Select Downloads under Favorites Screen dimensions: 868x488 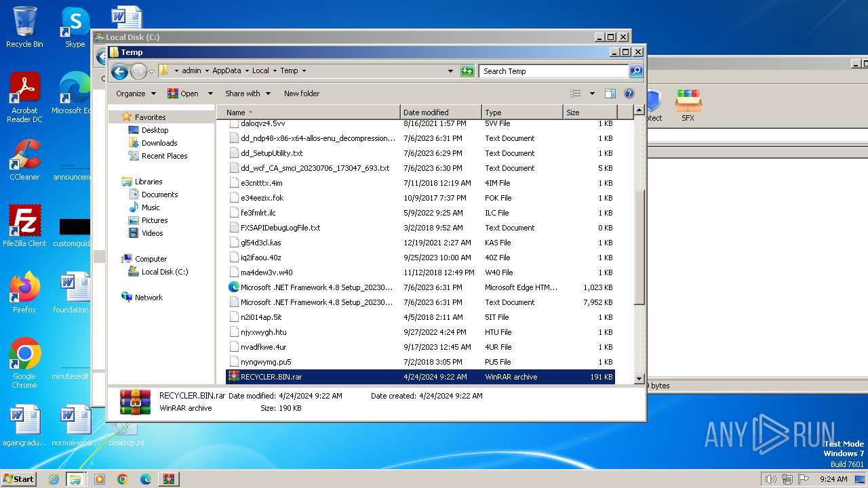coord(159,143)
